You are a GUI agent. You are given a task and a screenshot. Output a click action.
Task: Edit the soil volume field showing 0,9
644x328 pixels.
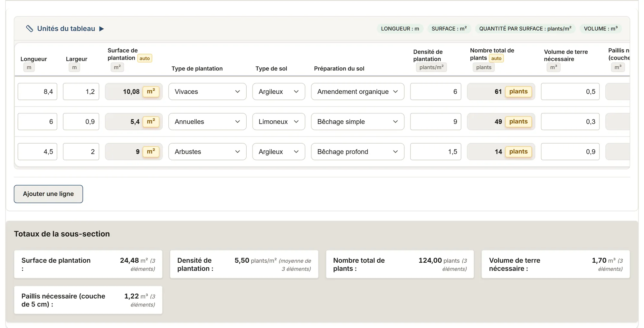570,152
